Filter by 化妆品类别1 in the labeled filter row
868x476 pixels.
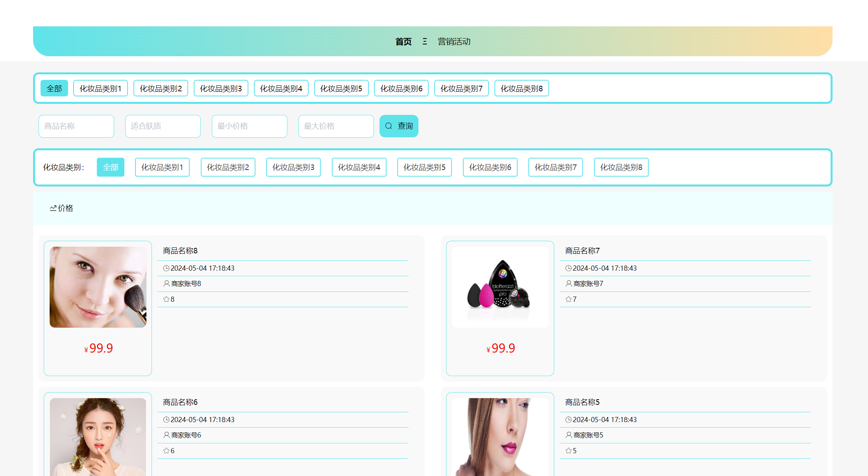click(x=162, y=167)
